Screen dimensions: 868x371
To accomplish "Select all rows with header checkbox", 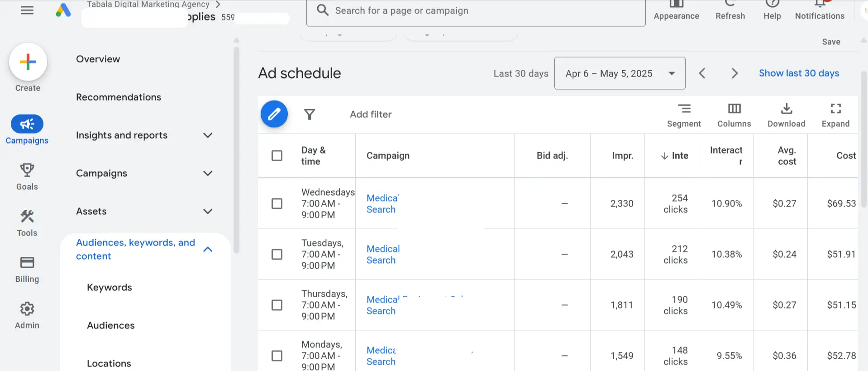I will pyautogui.click(x=277, y=156).
